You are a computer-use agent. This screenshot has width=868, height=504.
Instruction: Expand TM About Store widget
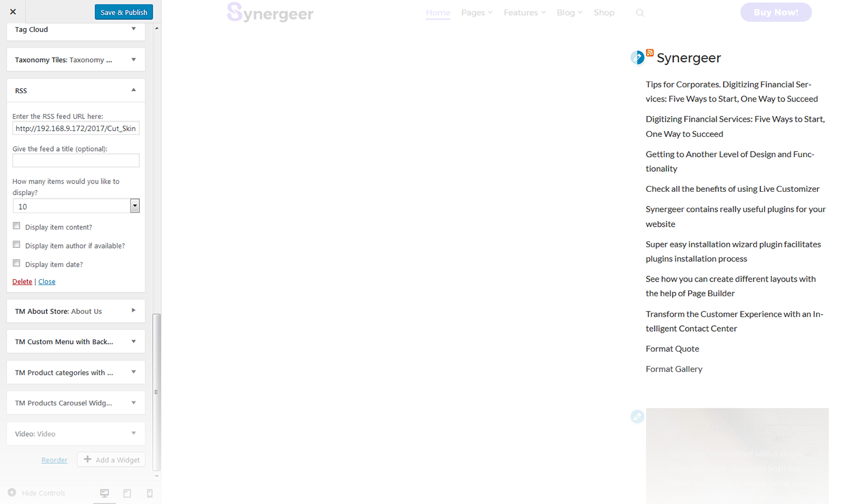point(76,311)
